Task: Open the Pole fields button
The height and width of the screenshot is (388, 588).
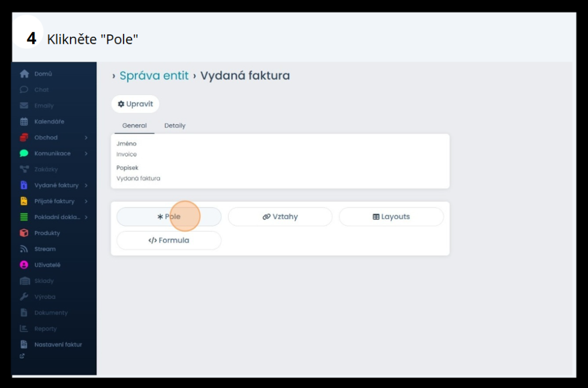Action: point(169,217)
